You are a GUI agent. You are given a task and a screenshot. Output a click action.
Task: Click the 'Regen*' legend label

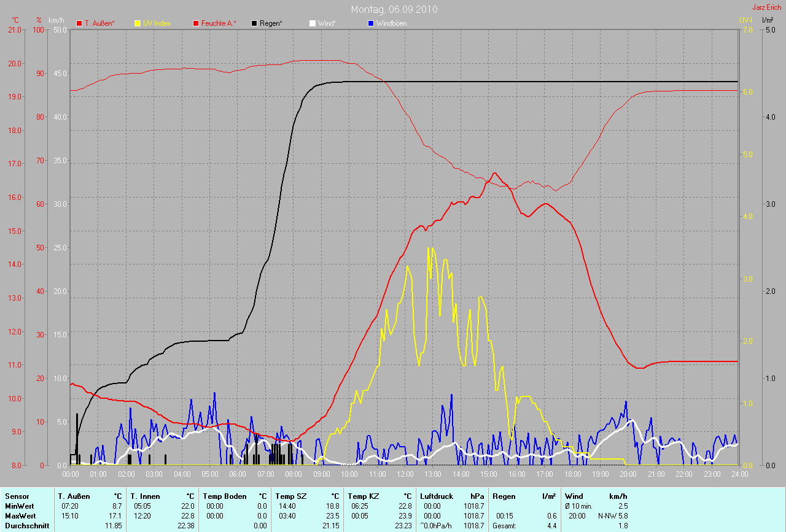[x=271, y=23]
